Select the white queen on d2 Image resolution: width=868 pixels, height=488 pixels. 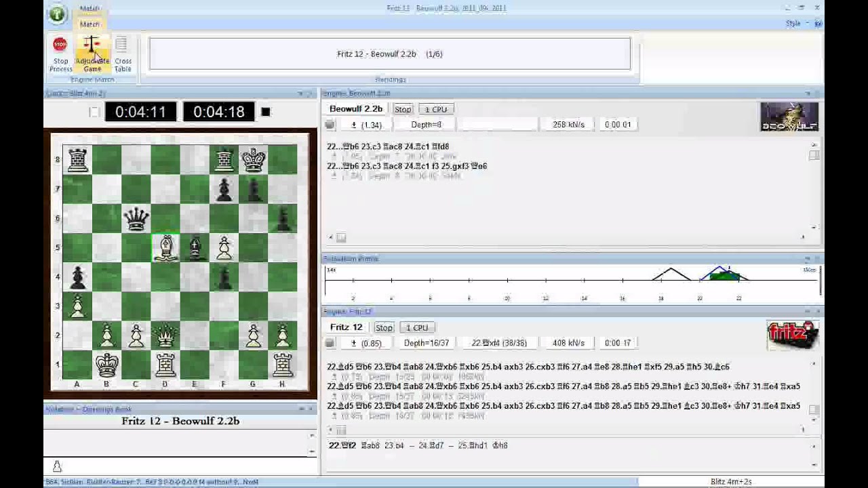click(166, 335)
